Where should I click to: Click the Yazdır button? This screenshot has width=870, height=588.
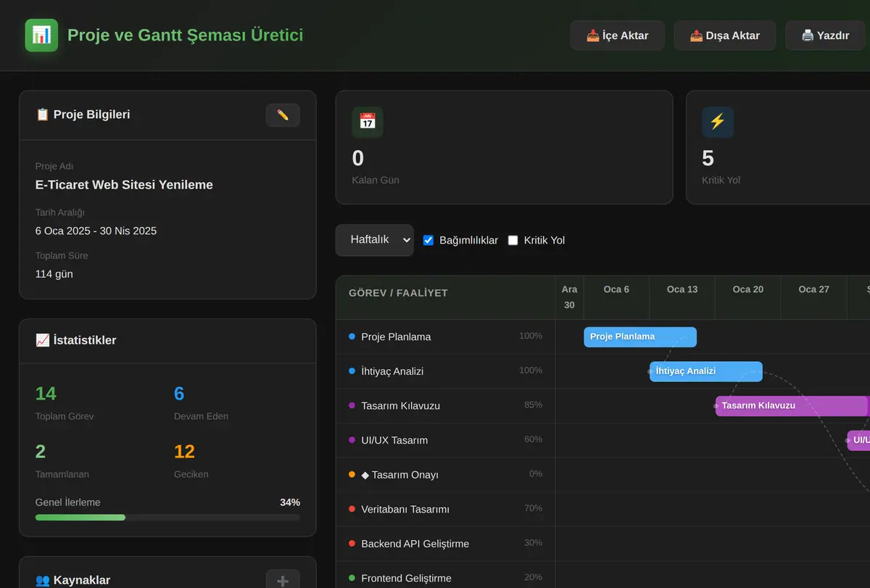[825, 36]
